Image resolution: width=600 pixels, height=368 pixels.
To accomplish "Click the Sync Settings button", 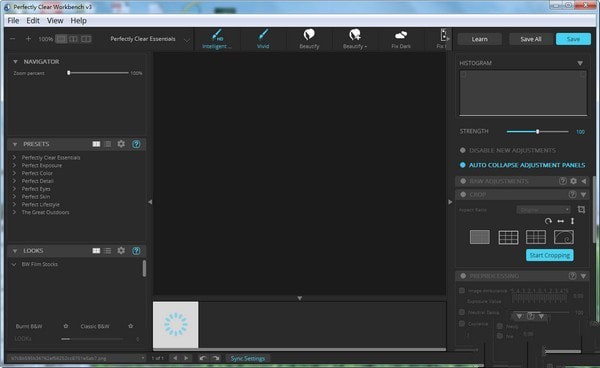I will coord(248,358).
